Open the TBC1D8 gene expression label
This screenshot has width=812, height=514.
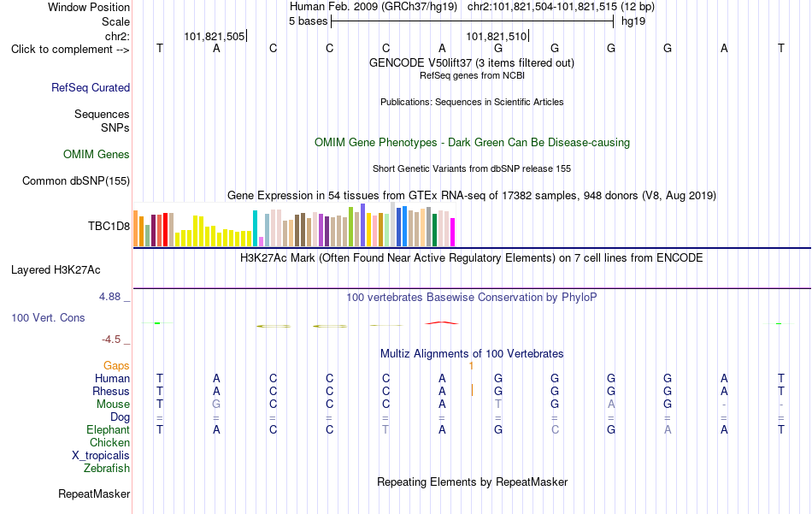click(x=109, y=226)
